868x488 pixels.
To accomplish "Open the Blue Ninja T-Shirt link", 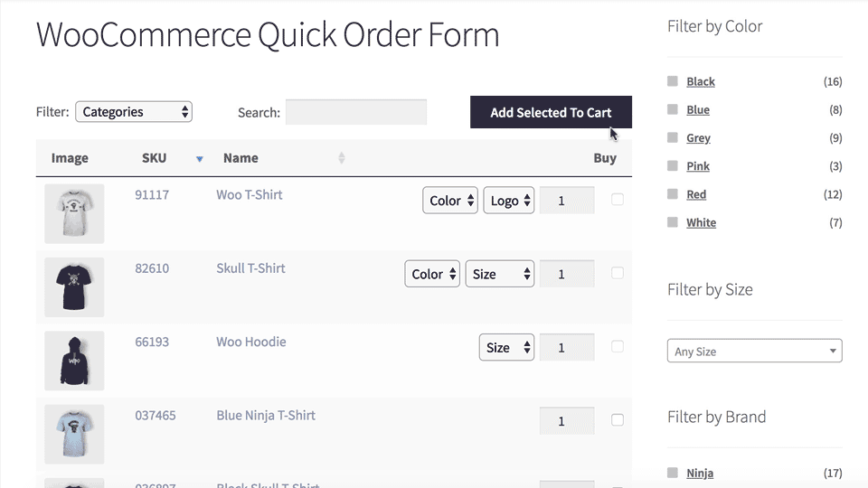I will pos(266,416).
